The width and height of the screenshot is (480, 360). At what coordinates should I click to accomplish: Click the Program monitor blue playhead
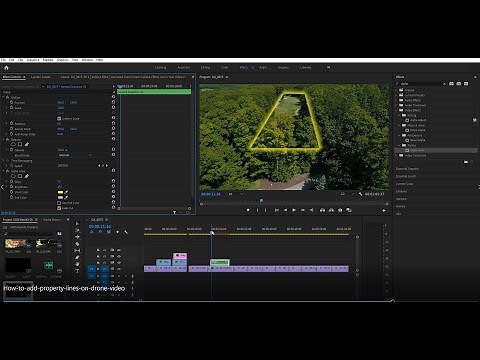261,200
